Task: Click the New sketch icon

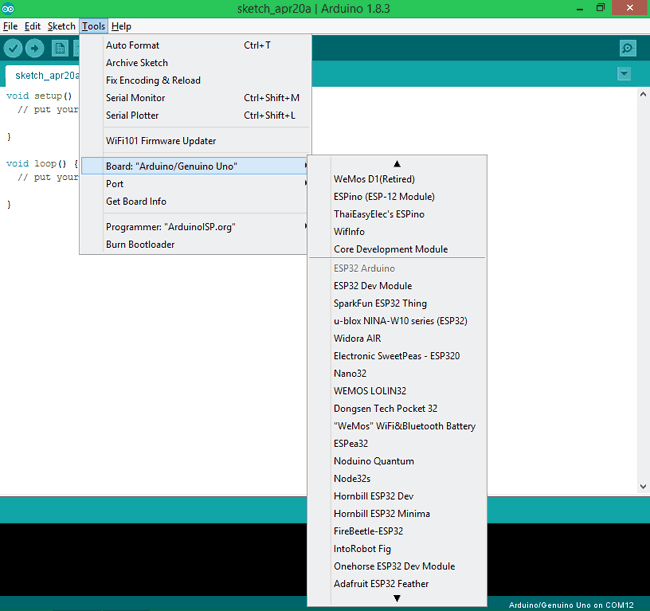Action: pos(60,48)
